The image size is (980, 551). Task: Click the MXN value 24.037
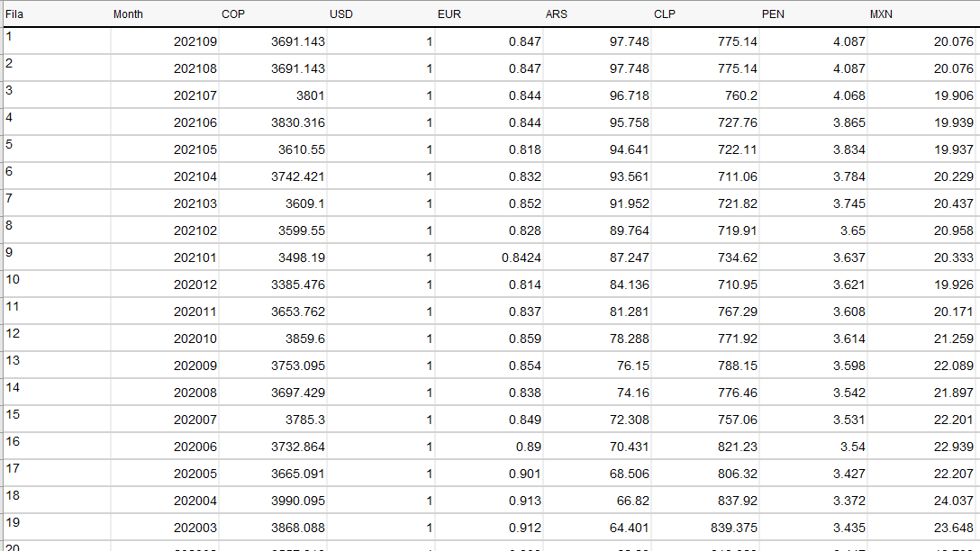(x=954, y=501)
